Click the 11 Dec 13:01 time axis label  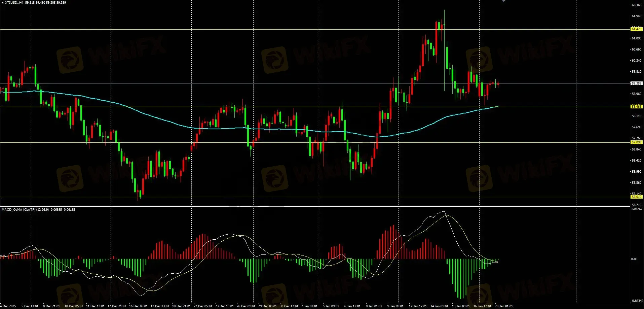click(95, 306)
